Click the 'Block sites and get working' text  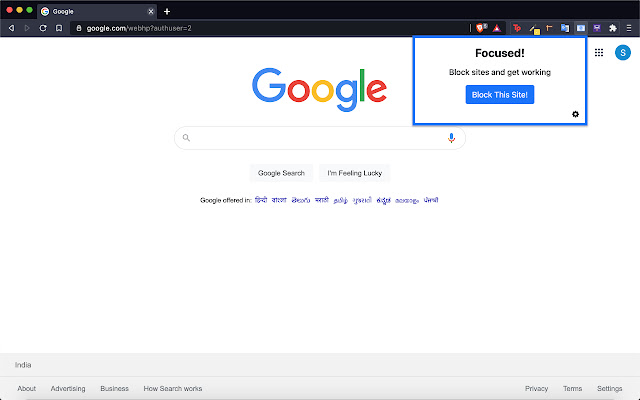point(500,72)
